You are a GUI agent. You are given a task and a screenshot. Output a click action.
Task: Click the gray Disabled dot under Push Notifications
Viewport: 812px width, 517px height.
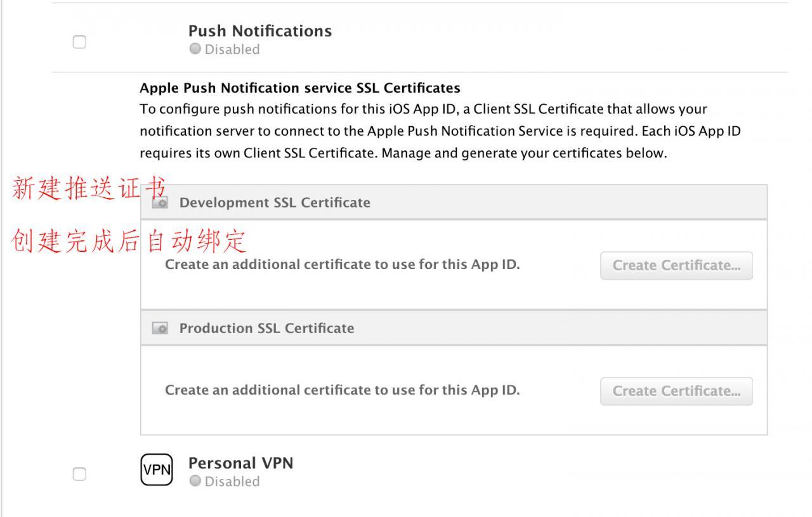pyautogui.click(x=195, y=49)
